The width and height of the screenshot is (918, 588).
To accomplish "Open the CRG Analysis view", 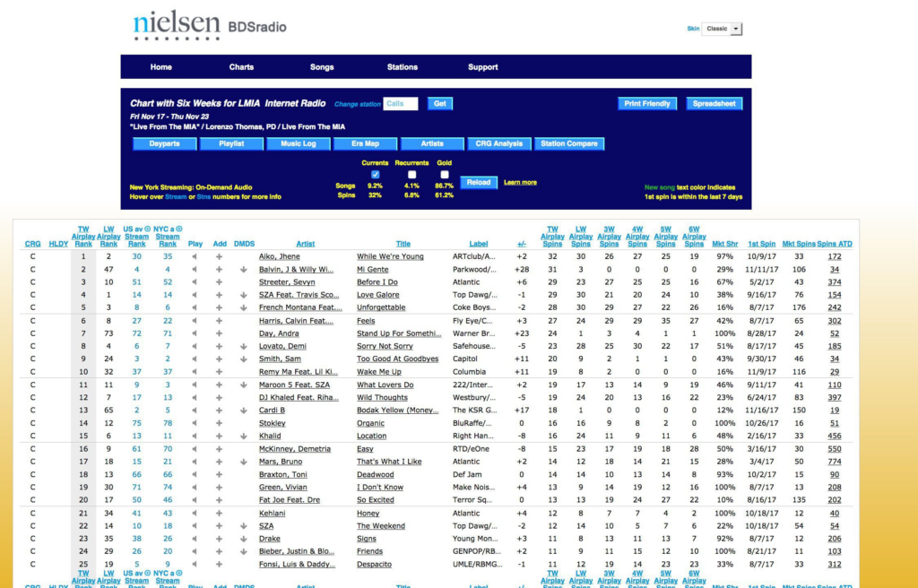I will click(x=499, y=144).
